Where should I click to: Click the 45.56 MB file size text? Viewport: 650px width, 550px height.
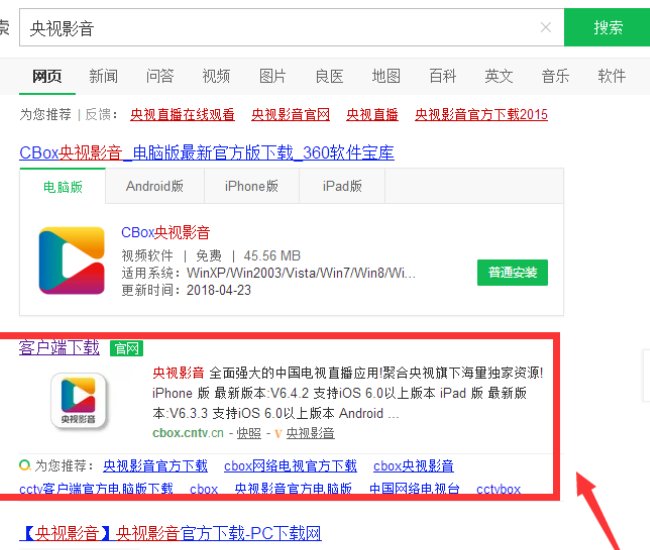click(x=272, y=256)
